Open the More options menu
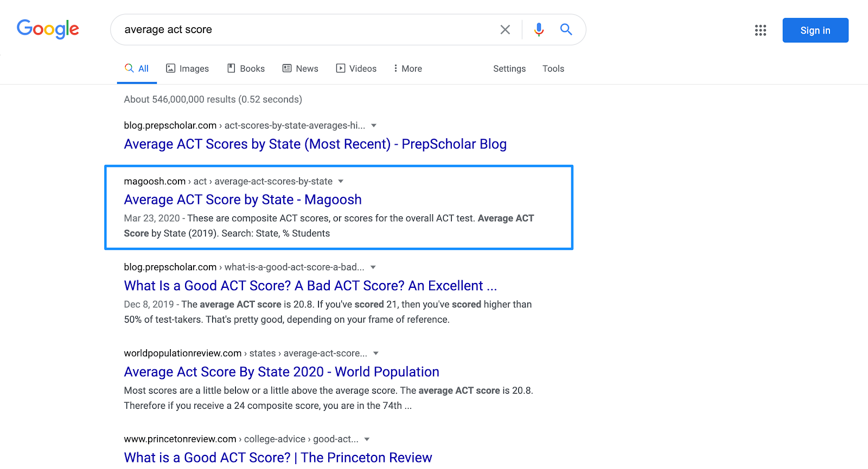 [408, 68]
